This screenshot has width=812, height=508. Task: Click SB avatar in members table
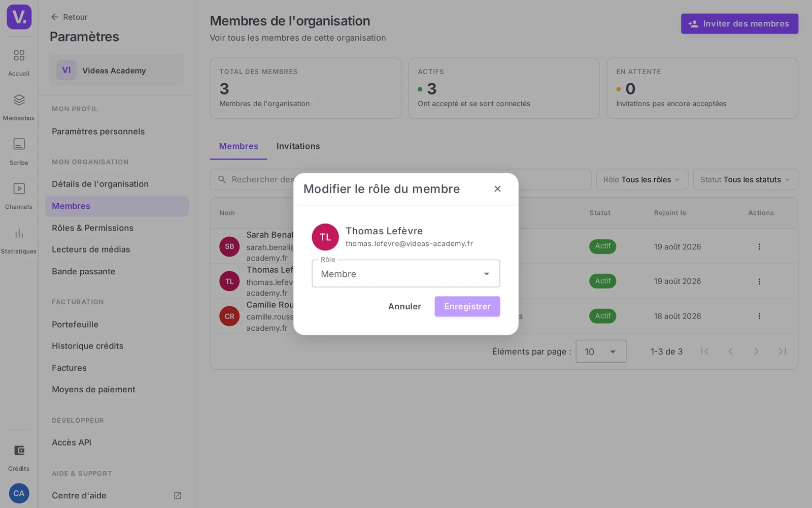229,246
